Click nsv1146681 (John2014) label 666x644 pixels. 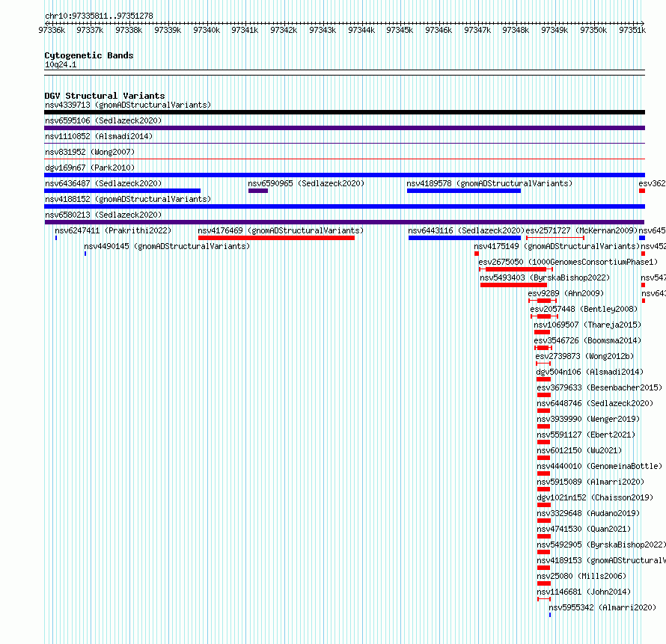[x=584, y=592]
